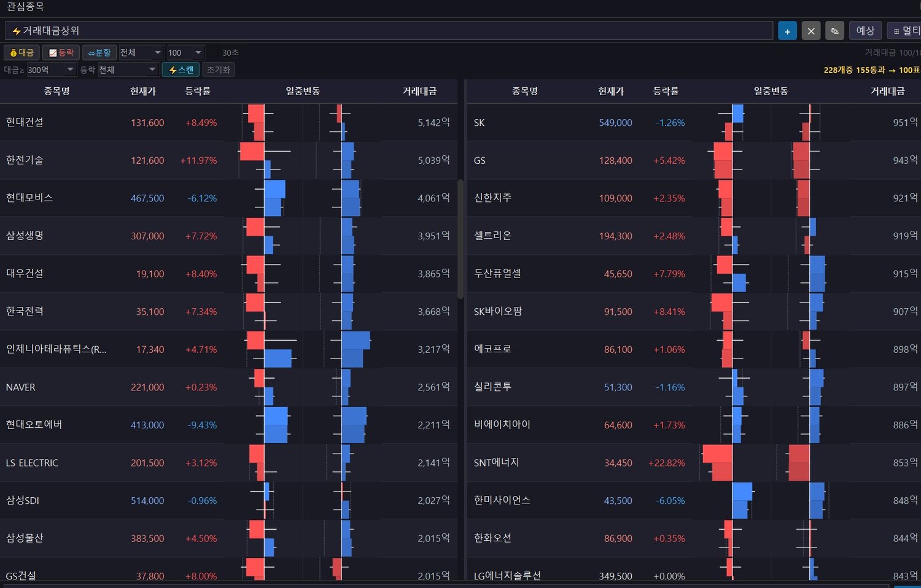Select the NAVER stock name
921x588 pixels.
coord(20,387)
